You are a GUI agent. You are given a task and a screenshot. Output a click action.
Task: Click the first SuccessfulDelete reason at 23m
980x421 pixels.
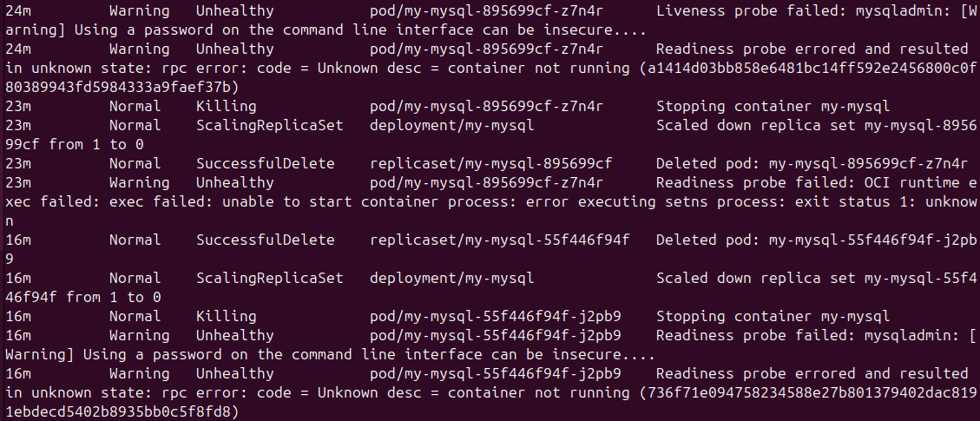(x=265, y=164)
